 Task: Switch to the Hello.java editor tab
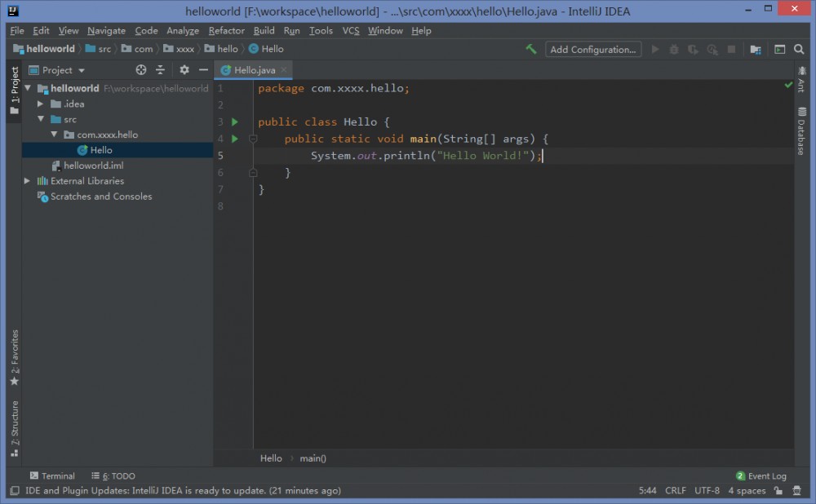[x=253, y=70]
